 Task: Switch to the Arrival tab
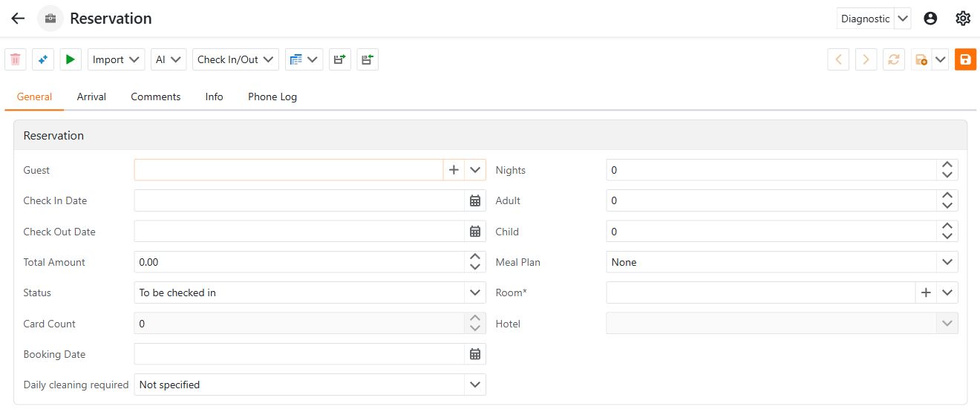tap(91, 97)
